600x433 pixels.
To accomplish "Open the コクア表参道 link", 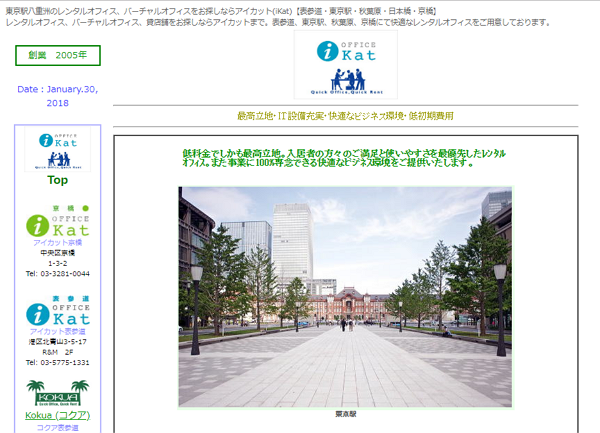I will [57, 428].
